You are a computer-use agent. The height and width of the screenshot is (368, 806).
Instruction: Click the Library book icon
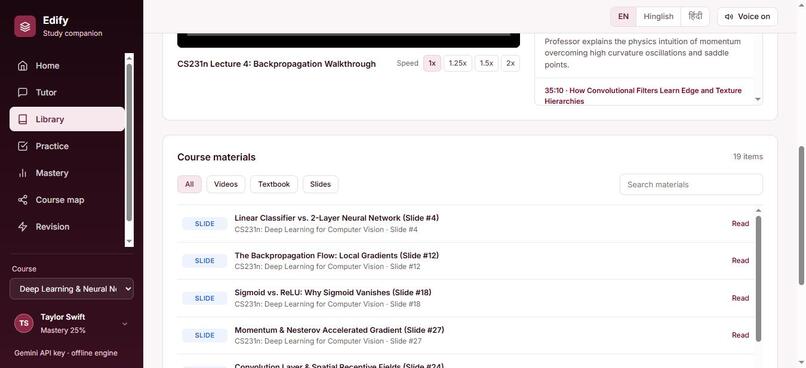(x=22, y=119)
